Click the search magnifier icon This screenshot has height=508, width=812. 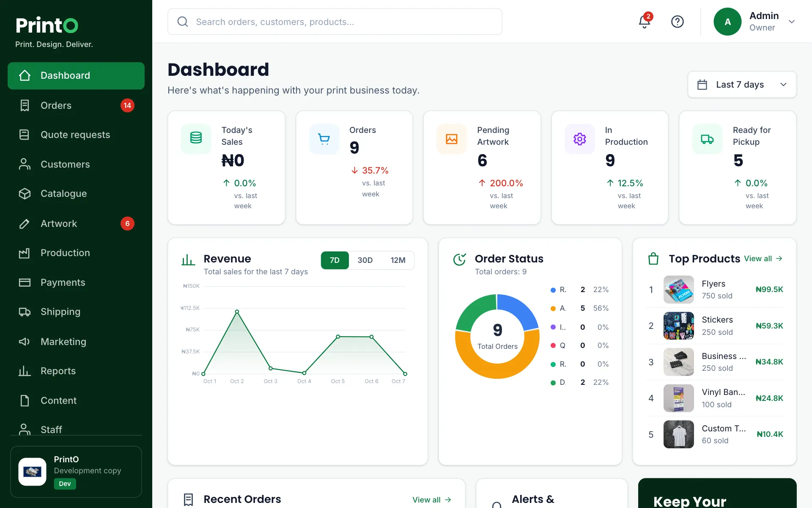click(183, 22)
